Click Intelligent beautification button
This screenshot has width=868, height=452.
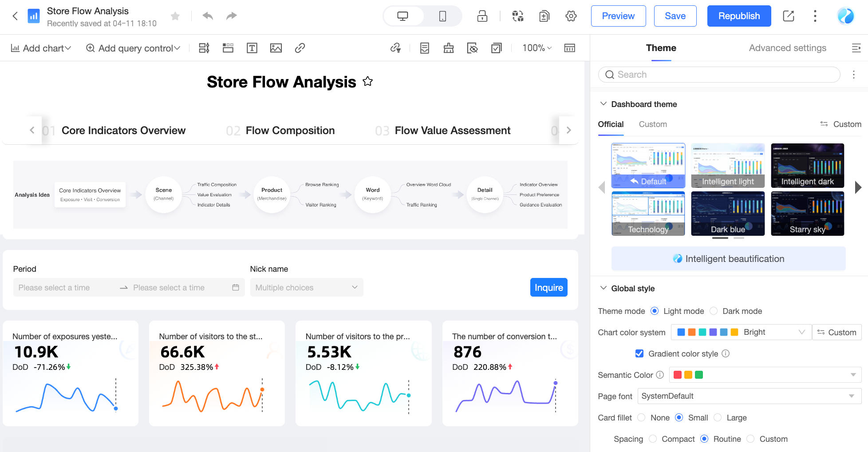coord(728,259)
